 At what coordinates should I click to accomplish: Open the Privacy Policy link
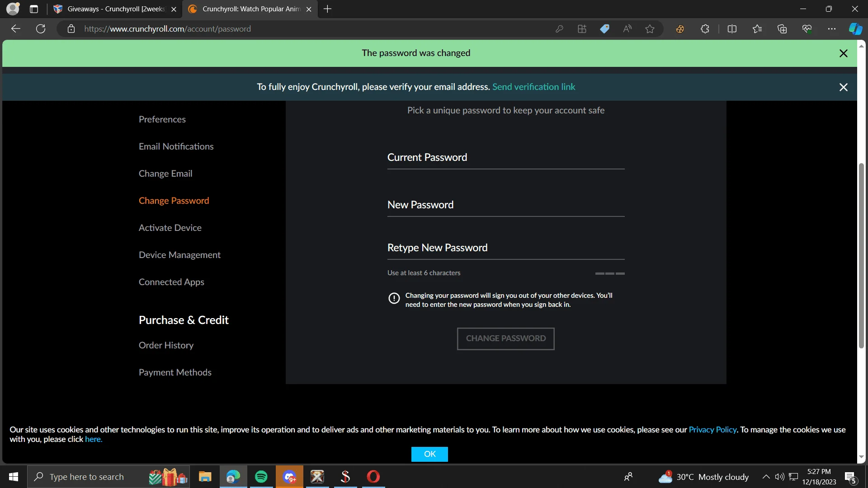click(x=712, y=430)
